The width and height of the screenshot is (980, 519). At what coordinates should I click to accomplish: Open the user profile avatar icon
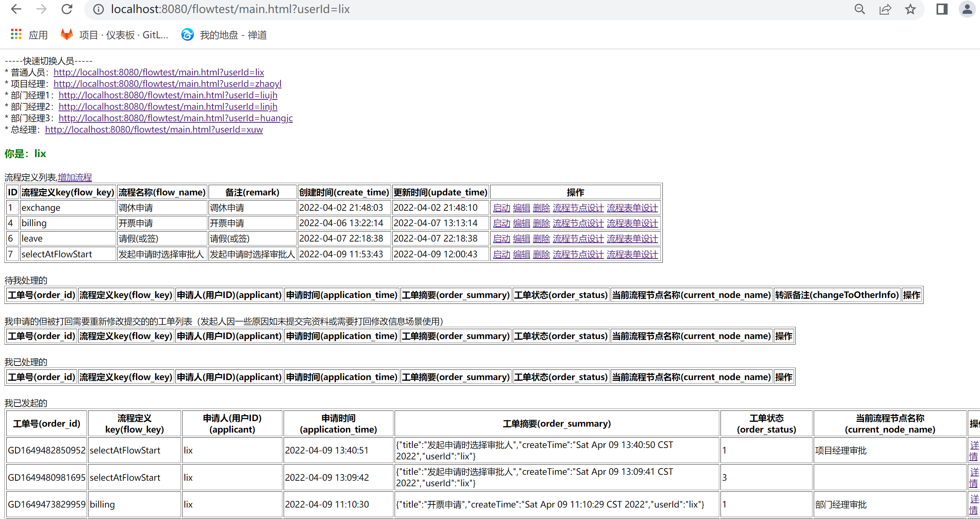pos(967,9)
